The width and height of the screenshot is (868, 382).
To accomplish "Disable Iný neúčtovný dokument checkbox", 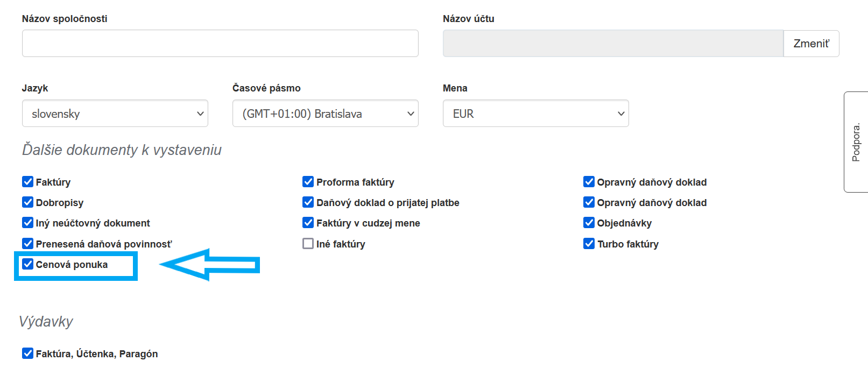I will coord(28,223).
